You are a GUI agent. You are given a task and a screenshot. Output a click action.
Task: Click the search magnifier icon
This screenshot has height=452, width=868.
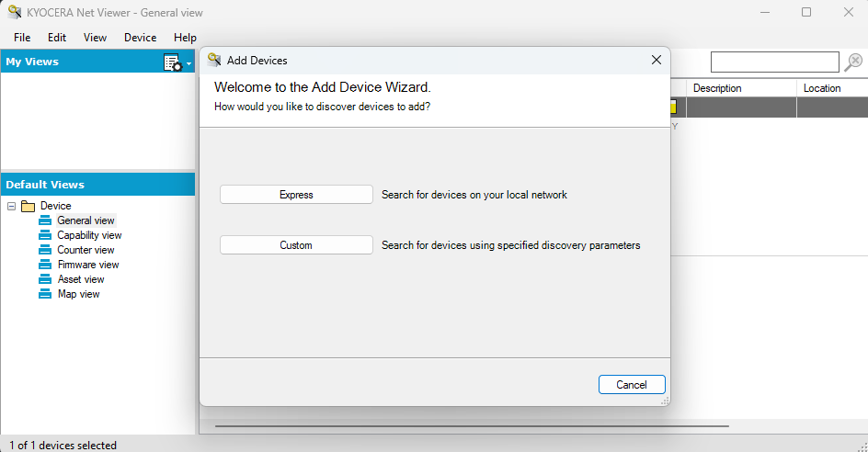tap(853, 62)
